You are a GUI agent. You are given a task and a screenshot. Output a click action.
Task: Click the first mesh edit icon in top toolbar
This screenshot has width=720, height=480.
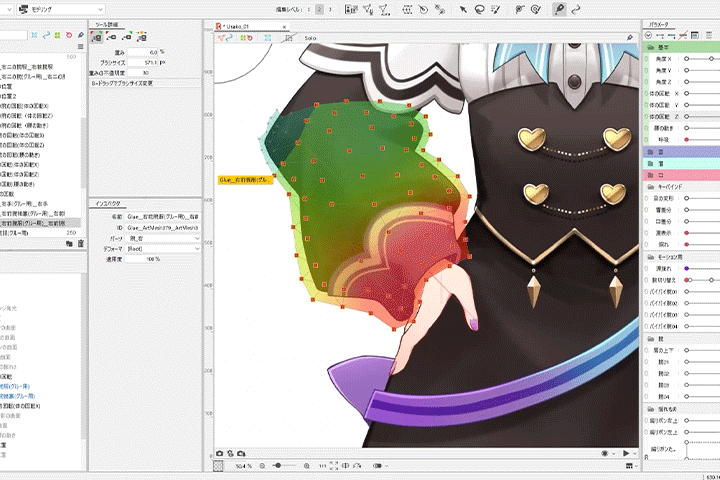(x=368, y=9)
